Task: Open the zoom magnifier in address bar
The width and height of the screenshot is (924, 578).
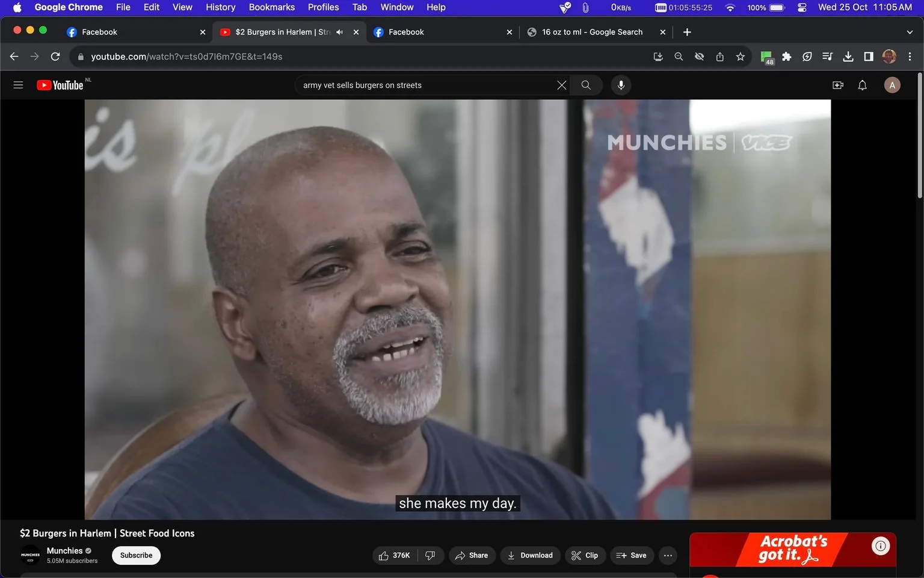Action: (679, 57)
